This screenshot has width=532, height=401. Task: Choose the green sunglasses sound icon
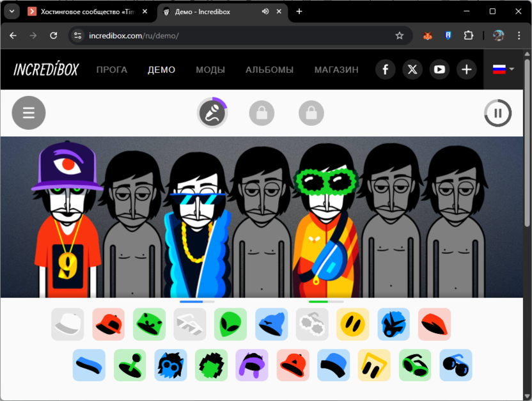[x=415, y=365]
